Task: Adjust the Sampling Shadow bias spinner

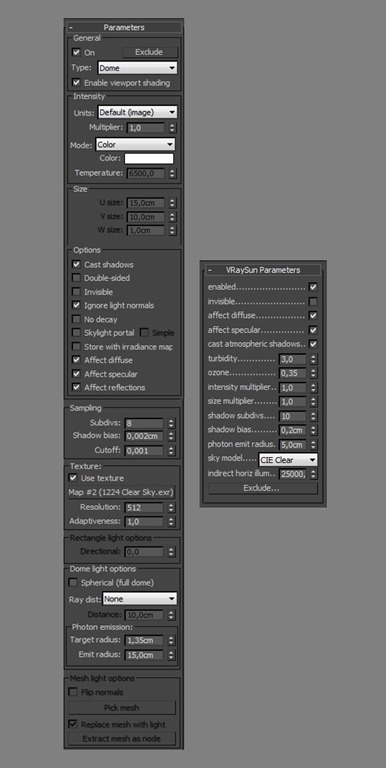Action: click(171, 436)
